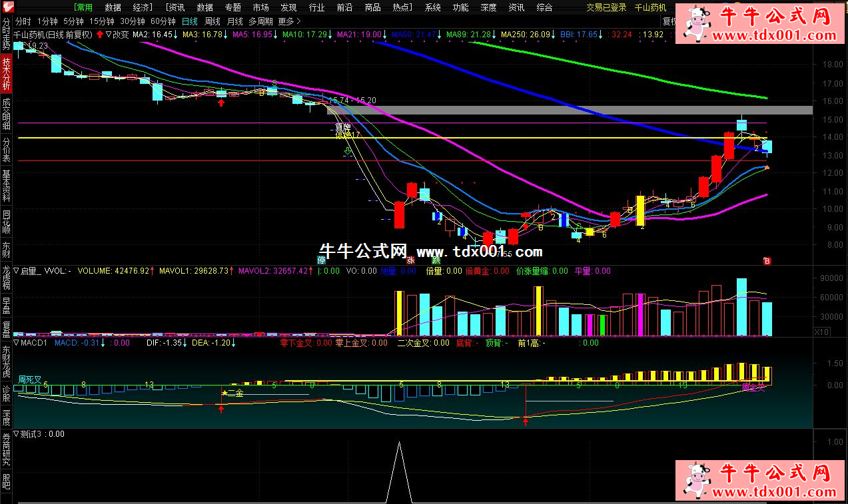
Task: Switch to the 15分钟 period tab
Action: pos(102,21)
